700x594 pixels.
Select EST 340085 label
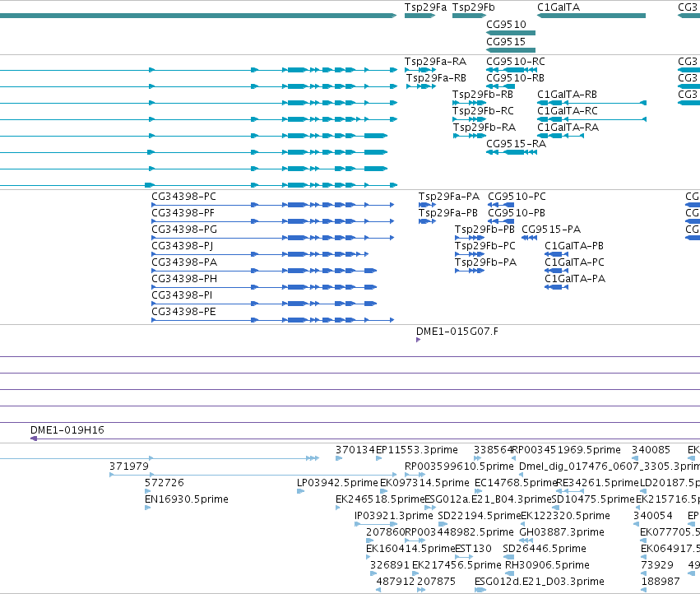pos(651,450)
